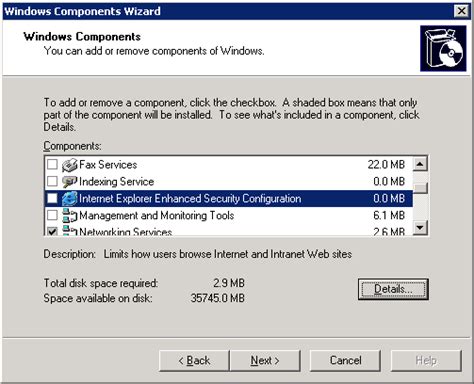
Task: Toggle Internet Explorer Enhanced Security Configuration checkbox
Action: [x=52, y=198]
